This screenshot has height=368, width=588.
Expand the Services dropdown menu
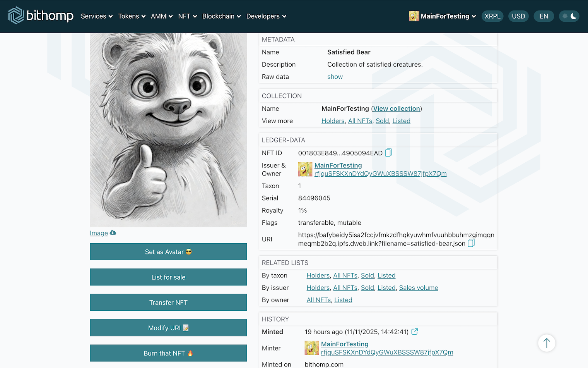pos(96,16)
